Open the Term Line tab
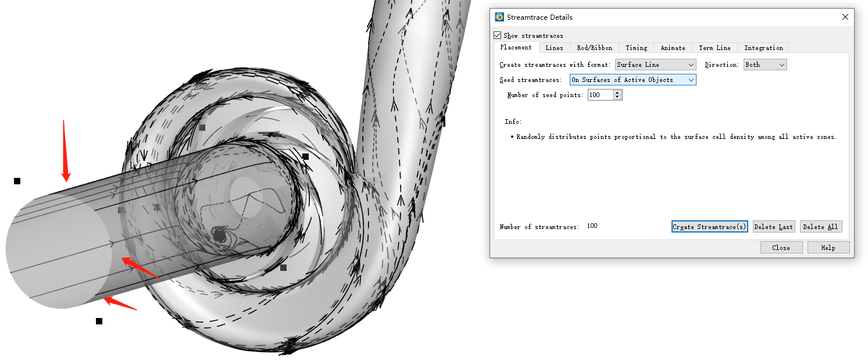This screenshot has height=361, width=868. click(715, 48)
